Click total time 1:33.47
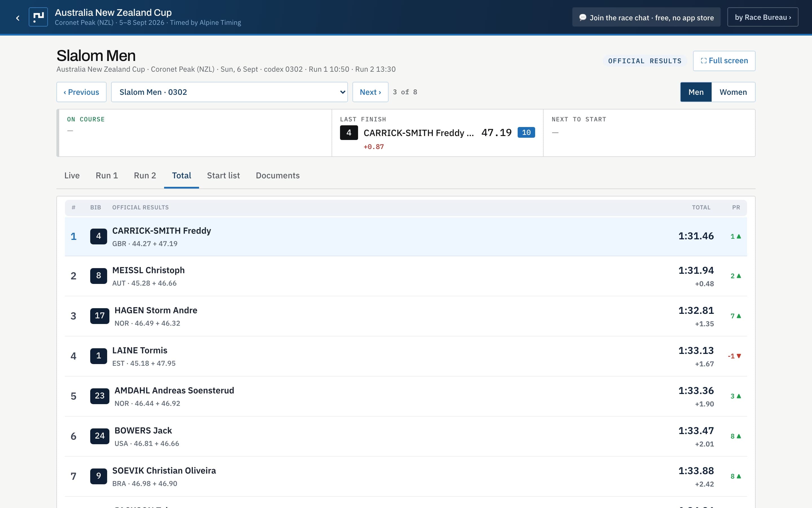The width and height of the screenshot is (812, 508). pos(696,431)
